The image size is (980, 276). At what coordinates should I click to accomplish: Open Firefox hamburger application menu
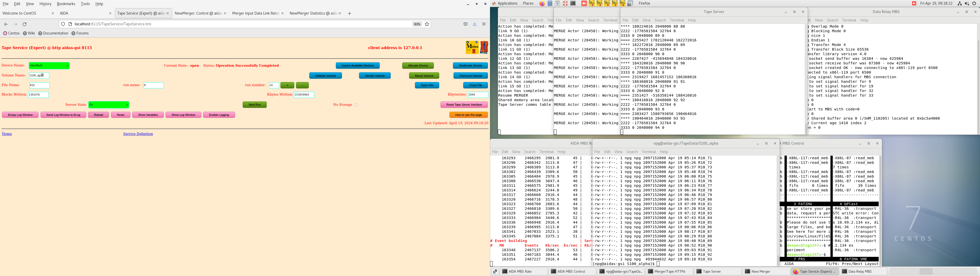coord(484,24)
